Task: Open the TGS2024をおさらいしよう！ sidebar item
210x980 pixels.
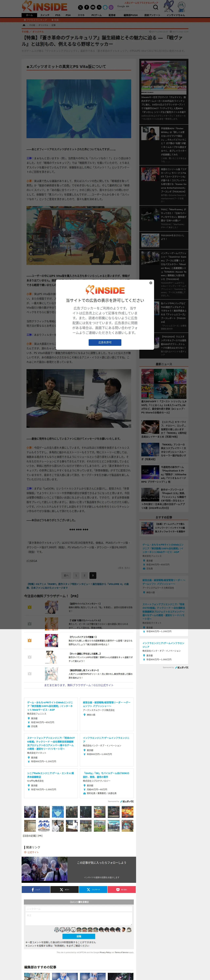Action: [164, 240]
